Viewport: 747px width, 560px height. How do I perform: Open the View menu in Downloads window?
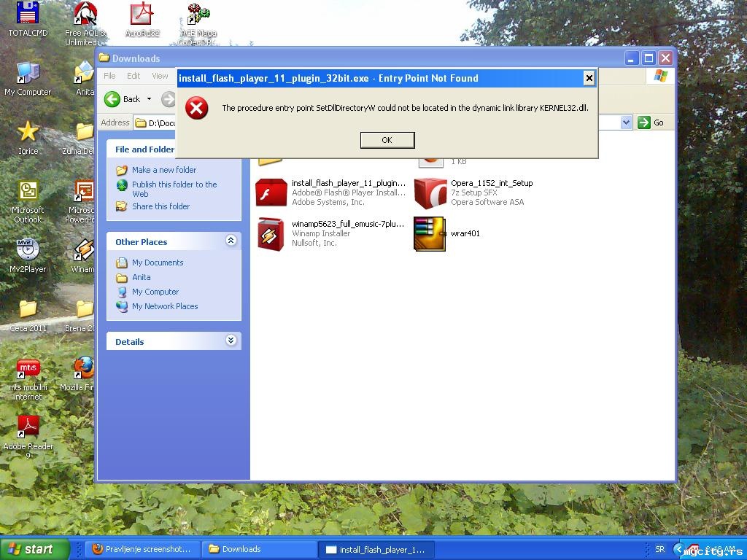tap(160, 76)
